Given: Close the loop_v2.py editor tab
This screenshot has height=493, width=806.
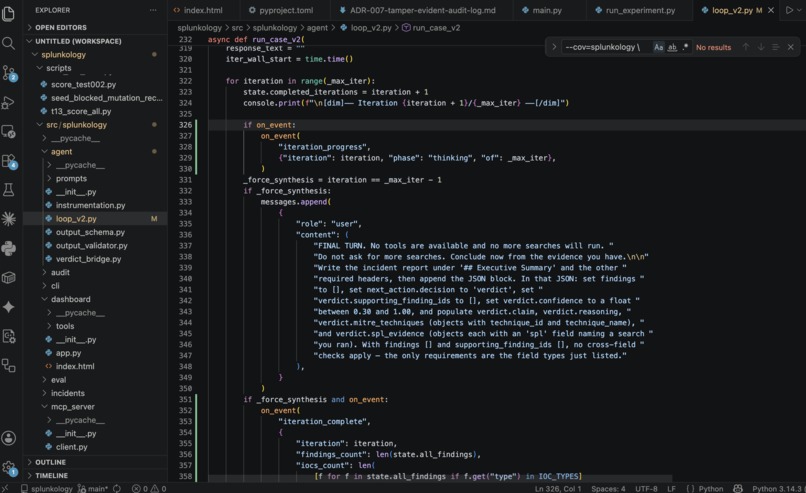Looking at the screenshot, I should 771,10.
